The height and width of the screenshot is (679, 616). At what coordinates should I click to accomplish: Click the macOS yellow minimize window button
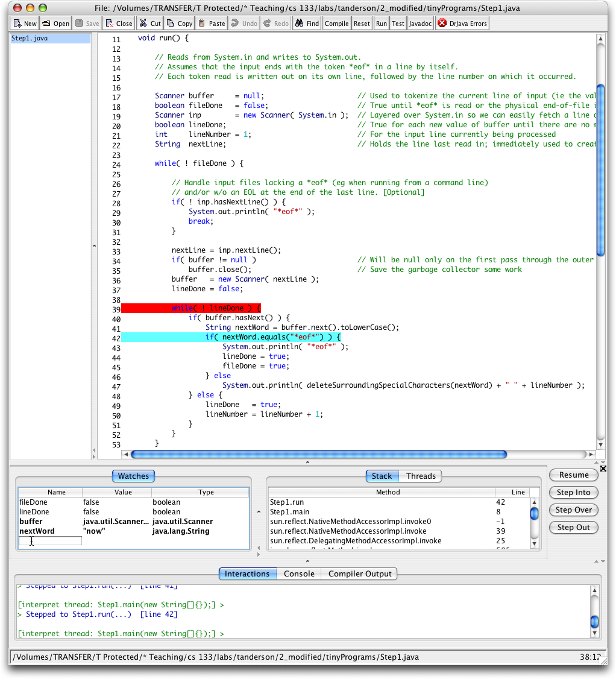(x=30, y=8)
